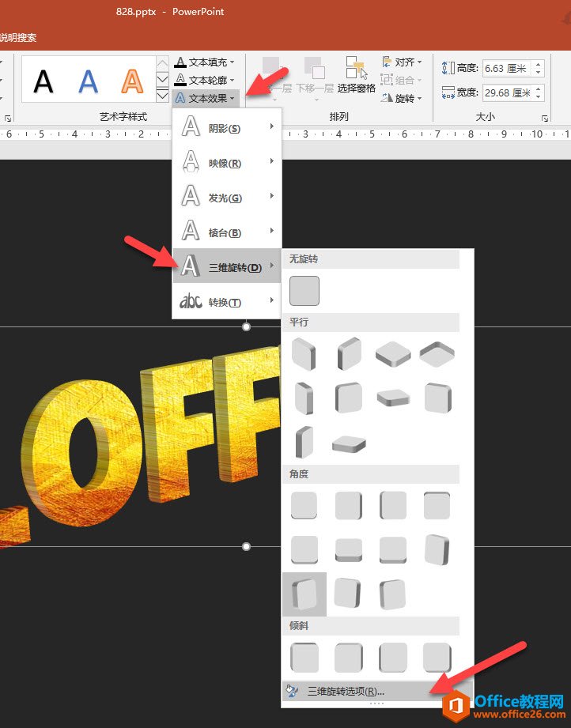
Task: Pick second oblique (倾斜) rotation preset
Action: [x=349, y=657]
